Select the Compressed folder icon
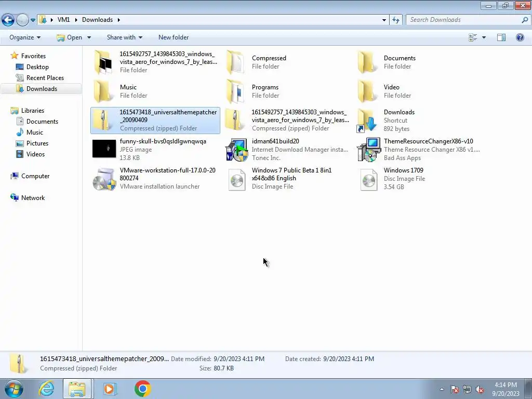The height and width of the screenshot is (399, 532). (235, 62)
